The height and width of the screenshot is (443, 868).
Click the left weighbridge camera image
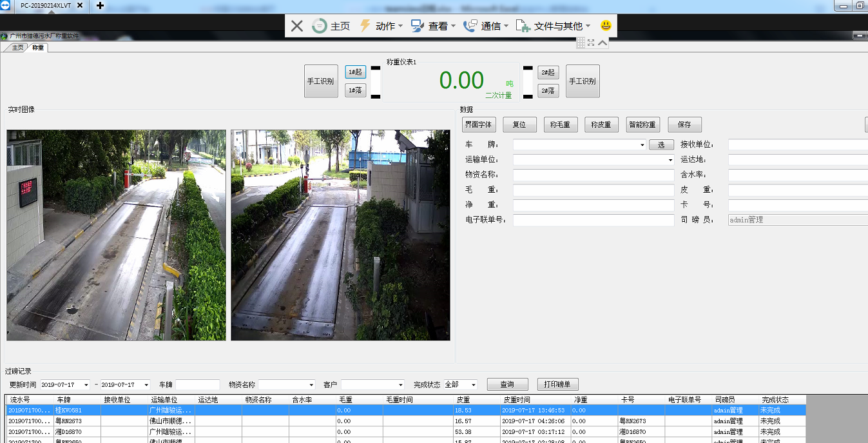pos(117,235)
